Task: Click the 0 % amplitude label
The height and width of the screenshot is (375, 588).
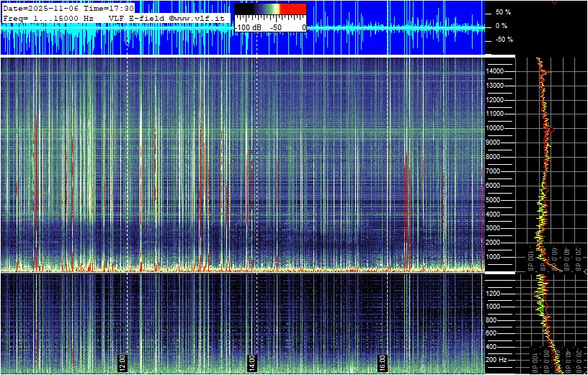Action: (502, 26)
